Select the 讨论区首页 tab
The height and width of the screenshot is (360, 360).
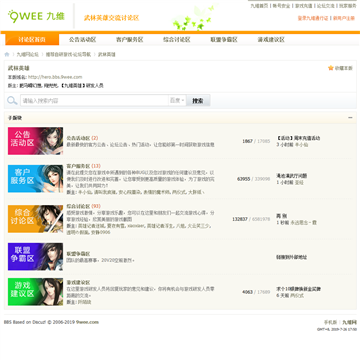tap(32, 40)
